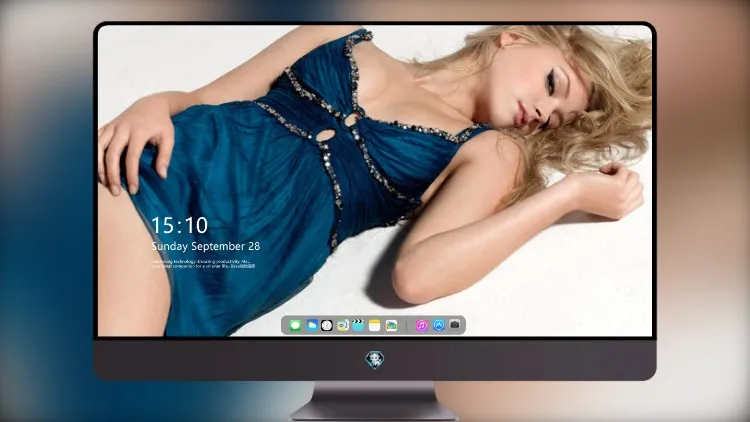Click the 15:10 clock widget

coord(179,225)
